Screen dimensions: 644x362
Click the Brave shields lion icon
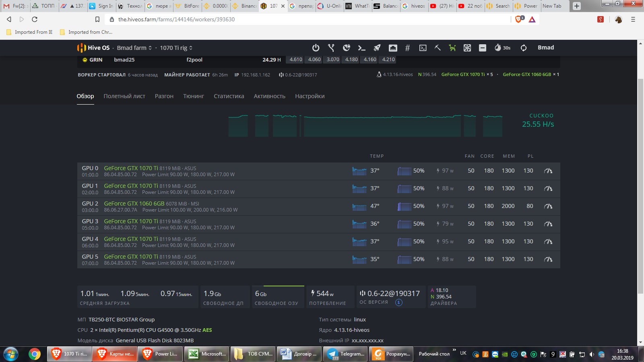pos(519,19)
